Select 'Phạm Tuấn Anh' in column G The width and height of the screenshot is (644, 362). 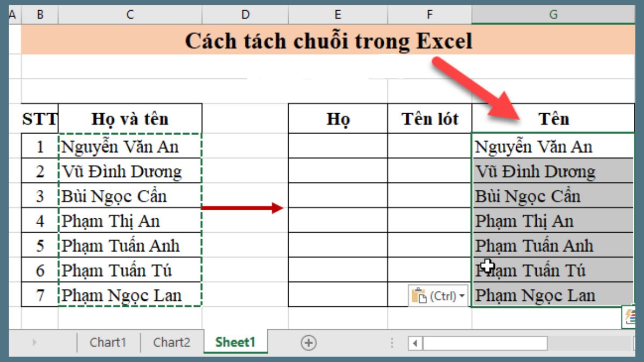point(553,245)
